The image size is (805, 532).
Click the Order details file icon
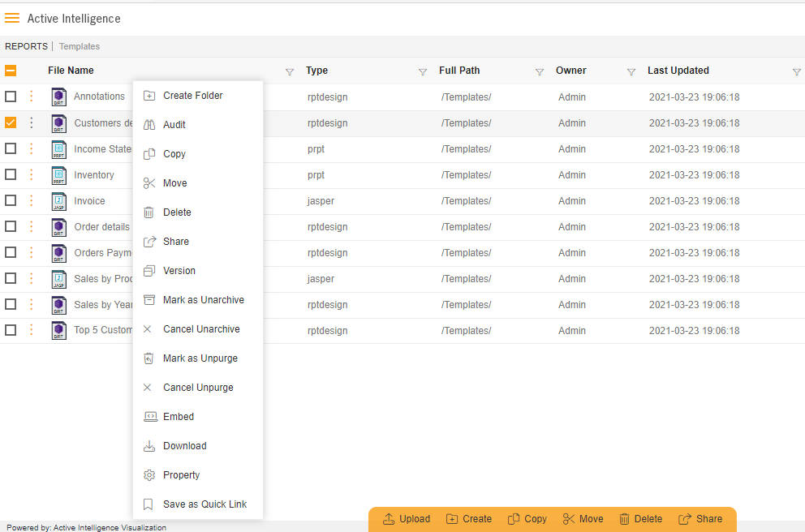coord(59,227)
